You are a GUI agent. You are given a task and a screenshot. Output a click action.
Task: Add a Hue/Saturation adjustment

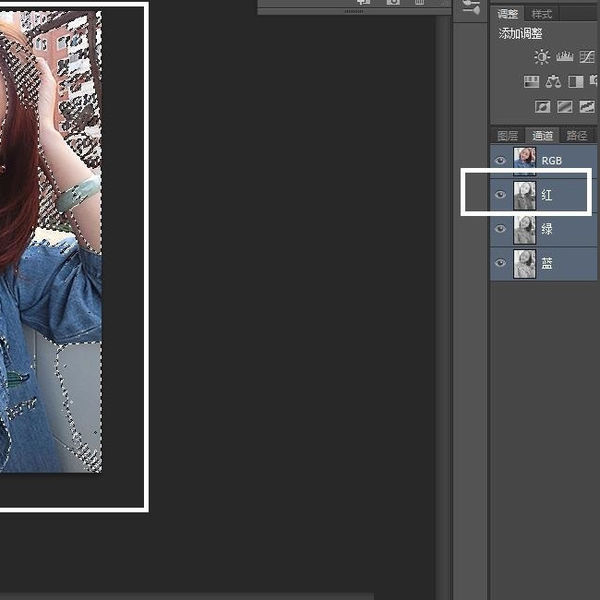tap(532, 82)
